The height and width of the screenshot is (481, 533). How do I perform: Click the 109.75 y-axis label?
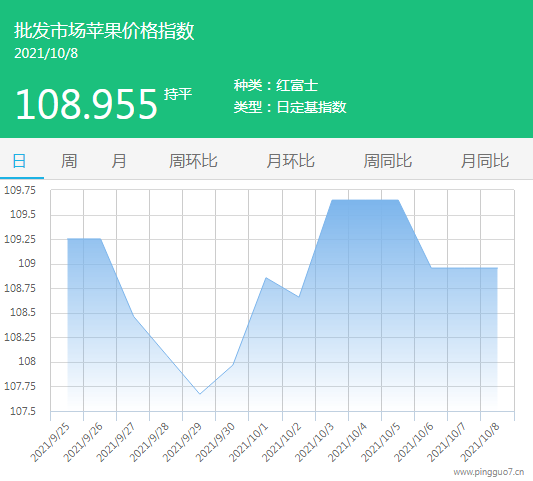pos(20,190)
